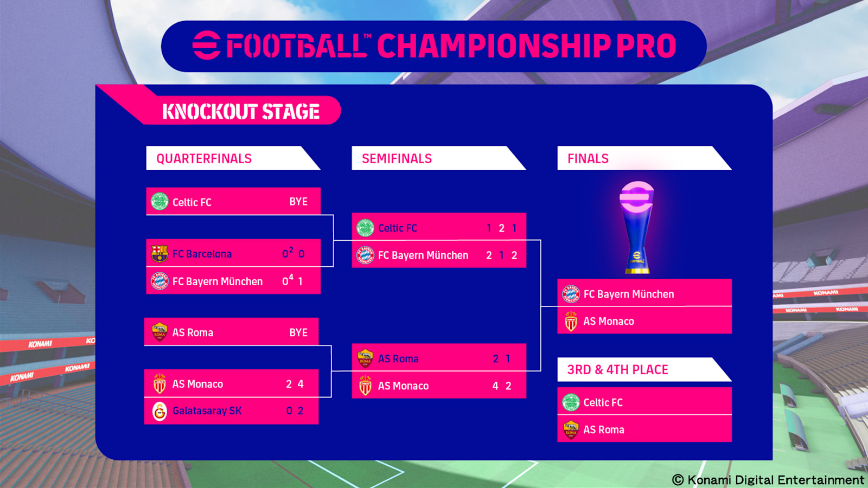Click the FC Barcelona crest icon
Image resolution: width=868 pixels, height=488 pixels.
point(159,253)
